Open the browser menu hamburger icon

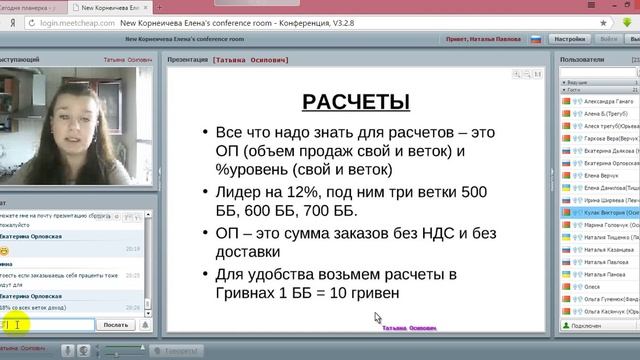point(591,5)
